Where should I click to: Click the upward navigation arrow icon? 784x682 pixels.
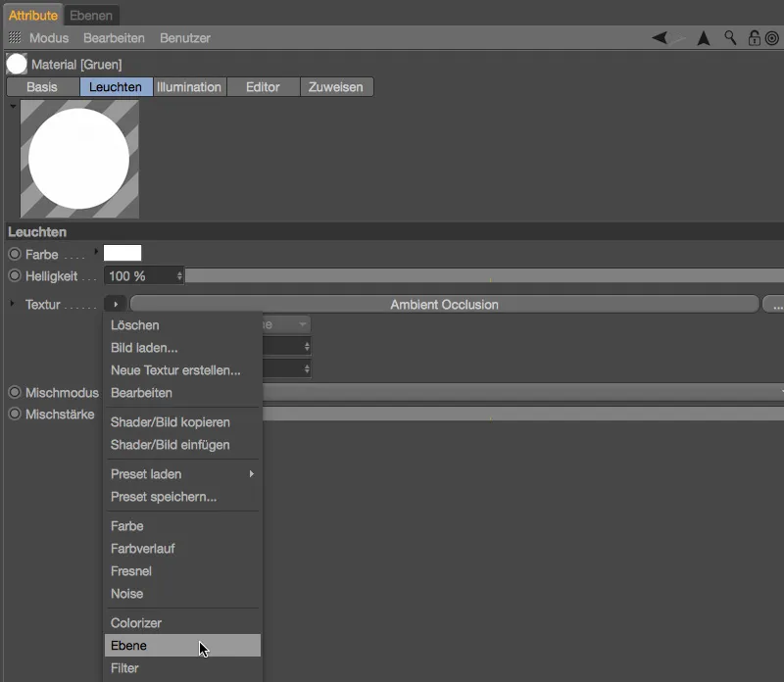(703, 37)
